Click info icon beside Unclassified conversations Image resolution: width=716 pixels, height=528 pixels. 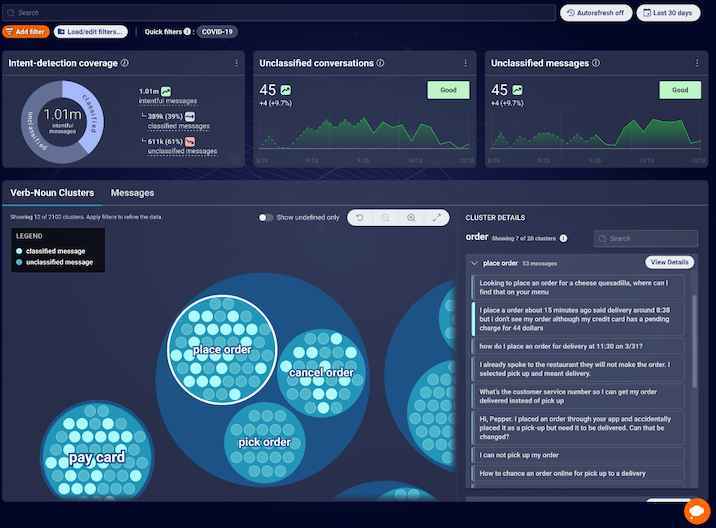click(380, 63)
